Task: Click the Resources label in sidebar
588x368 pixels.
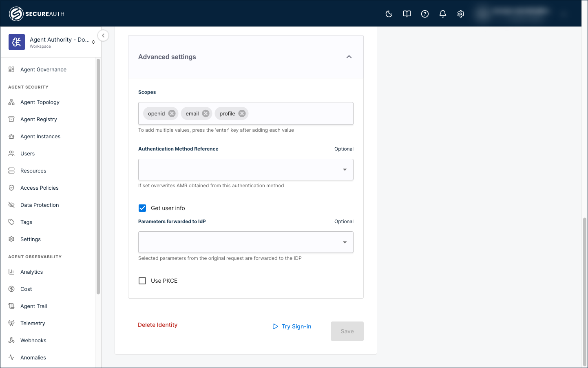Action: (x=33, y=171)
